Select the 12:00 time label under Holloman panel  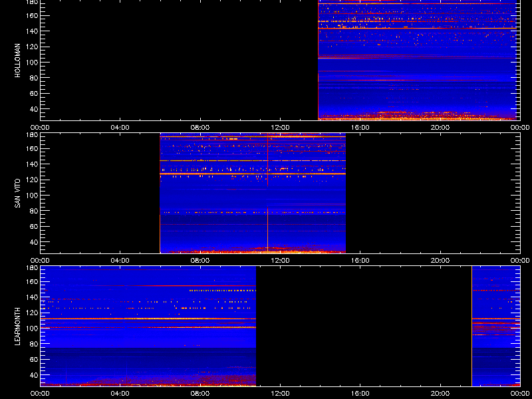point(280,128)
